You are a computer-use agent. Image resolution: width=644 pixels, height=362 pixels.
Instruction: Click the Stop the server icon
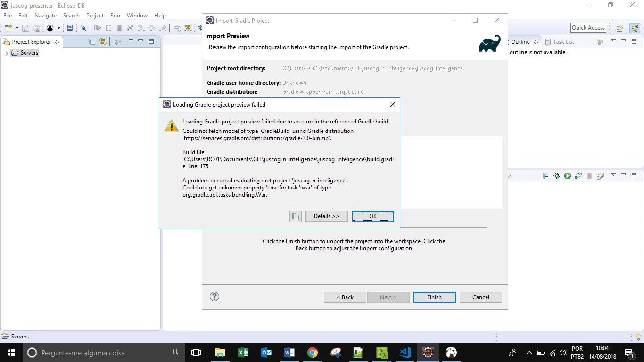tap(589, 176)
